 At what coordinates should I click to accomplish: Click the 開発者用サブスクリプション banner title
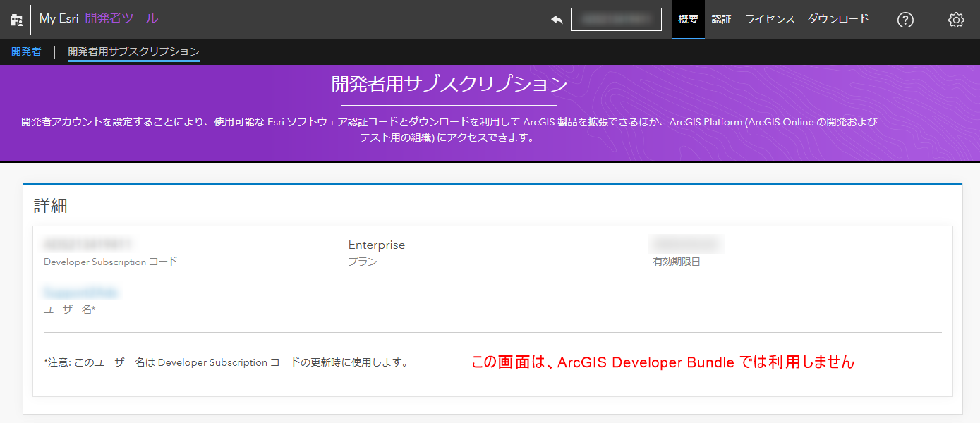pyautogui.click(x=449, y=85)
